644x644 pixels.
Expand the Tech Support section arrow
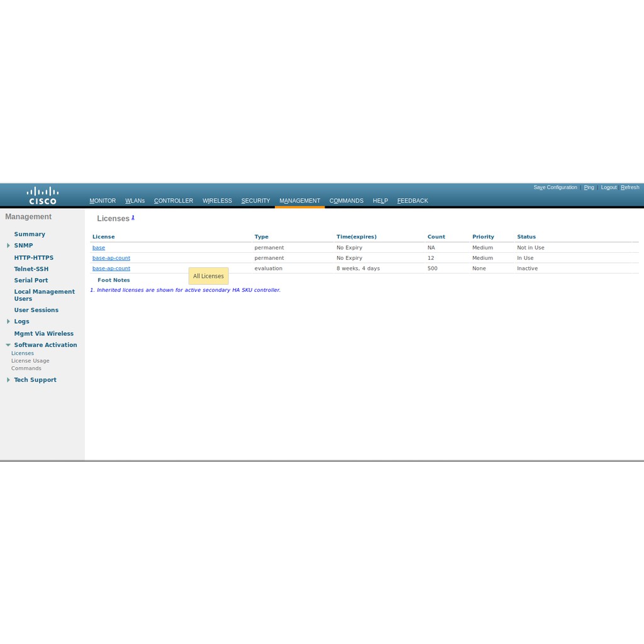tap(8, 380)
